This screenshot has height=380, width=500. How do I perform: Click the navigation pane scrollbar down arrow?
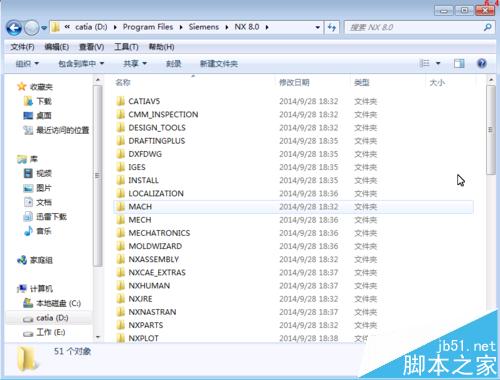click(98, 337)
